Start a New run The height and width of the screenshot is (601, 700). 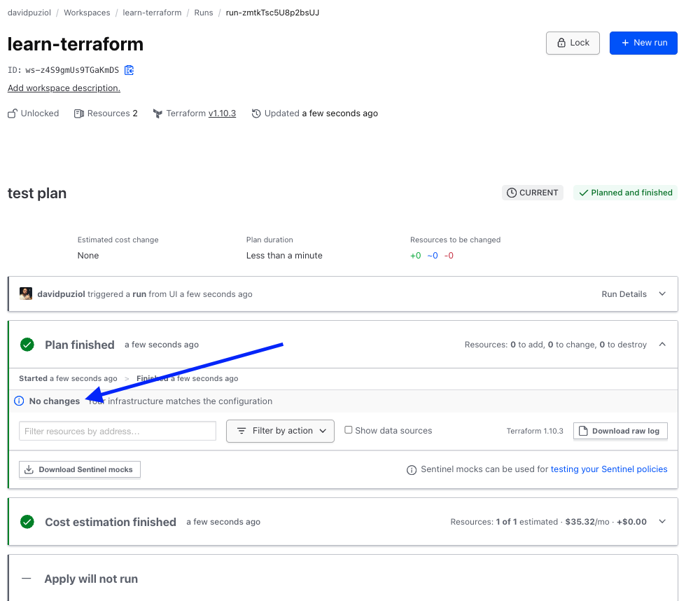[x=643, y=43]
